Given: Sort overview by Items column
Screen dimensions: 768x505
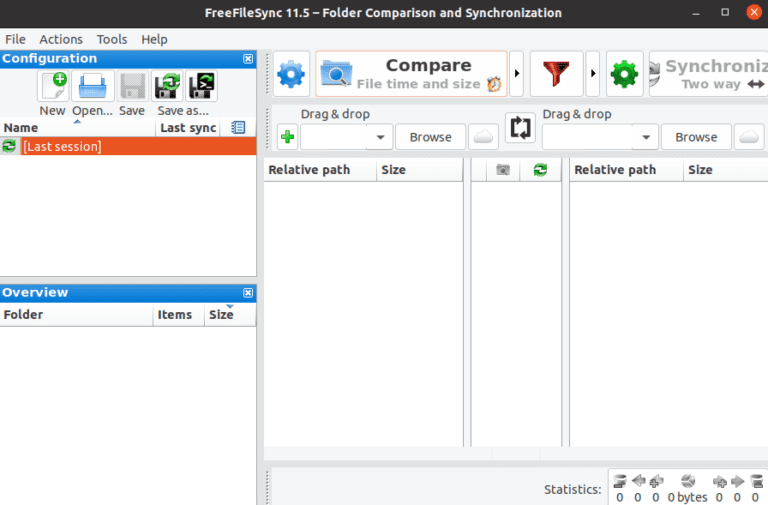Looking at the screenshot, I should pyautogui.click(x=178, y=314).
